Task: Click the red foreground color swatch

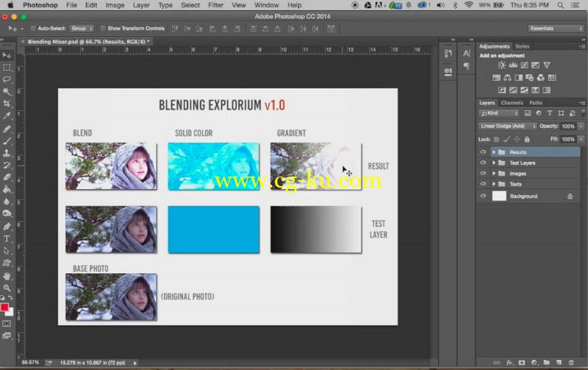Action: [4, 307]
